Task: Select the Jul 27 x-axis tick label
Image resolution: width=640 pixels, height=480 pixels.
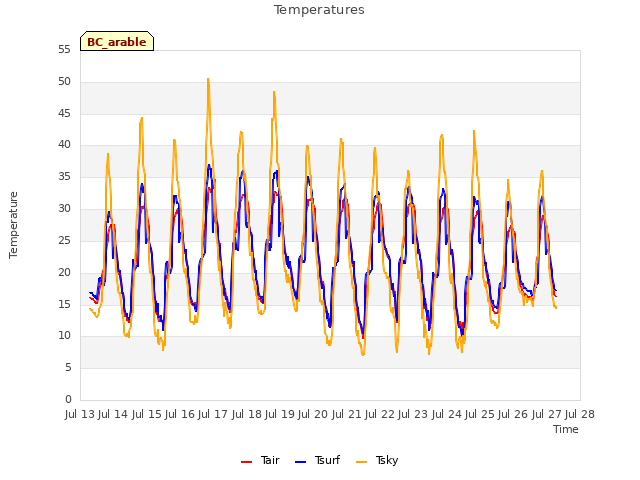Action: [547, 414]
